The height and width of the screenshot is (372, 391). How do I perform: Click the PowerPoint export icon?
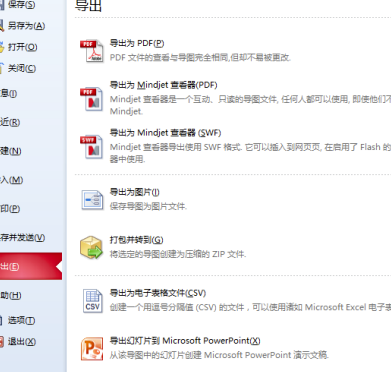click(92, 349)
